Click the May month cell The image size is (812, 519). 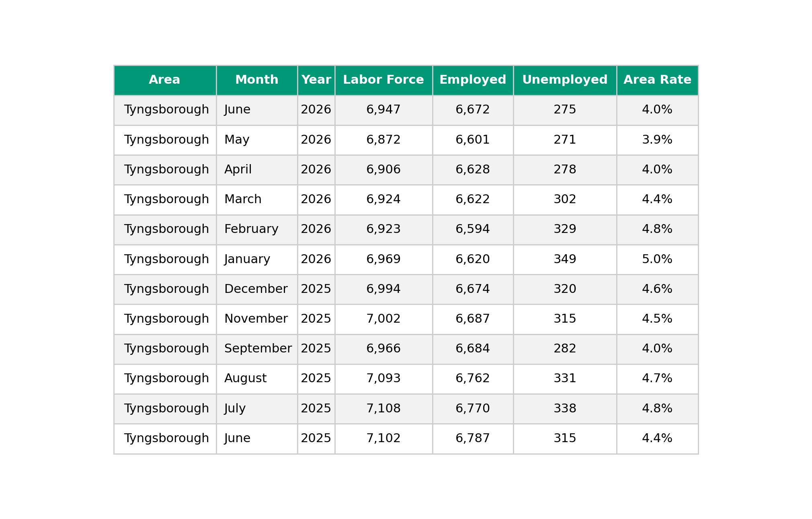[257, 140]
